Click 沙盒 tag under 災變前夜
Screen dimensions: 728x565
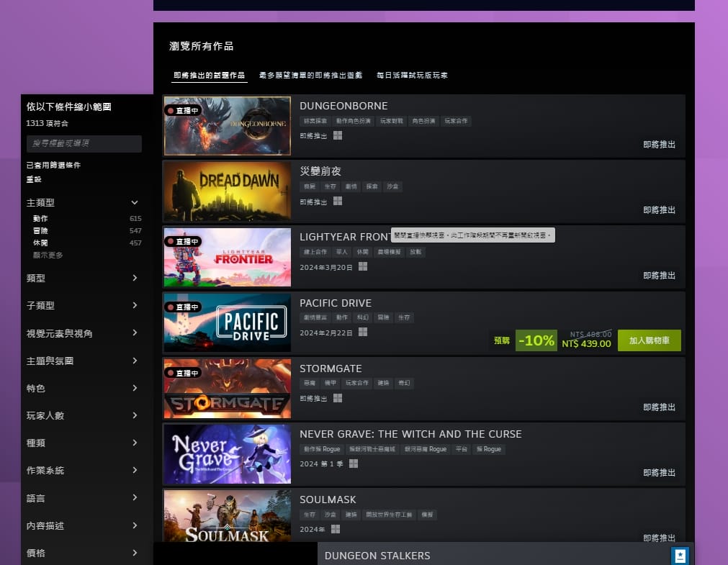(x=392, y=186)
